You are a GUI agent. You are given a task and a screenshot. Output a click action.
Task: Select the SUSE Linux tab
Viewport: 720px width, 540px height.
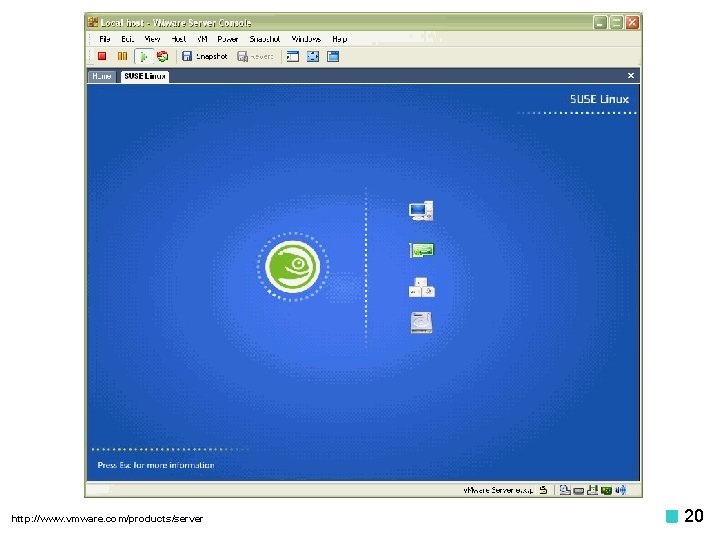pyautogui.click(x=145, y=76)
